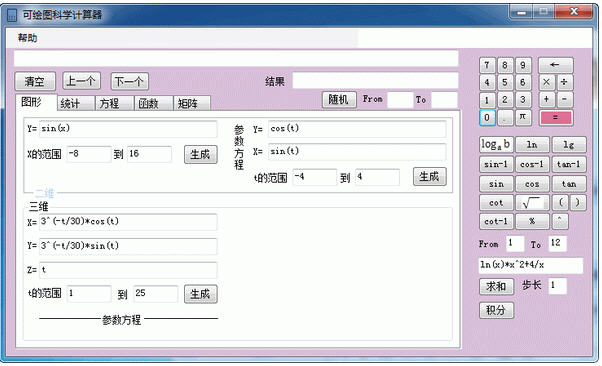
Task: Click the sin-1 inverse sine key
Action: click(496, 164)
